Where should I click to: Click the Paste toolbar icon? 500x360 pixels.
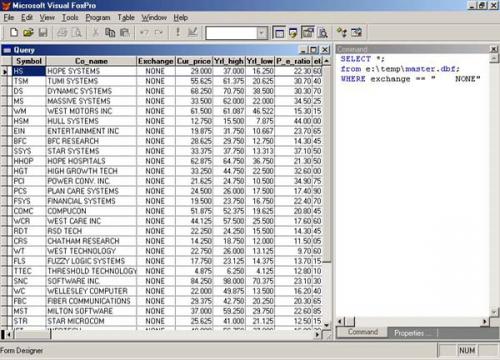tap(125, 32)
